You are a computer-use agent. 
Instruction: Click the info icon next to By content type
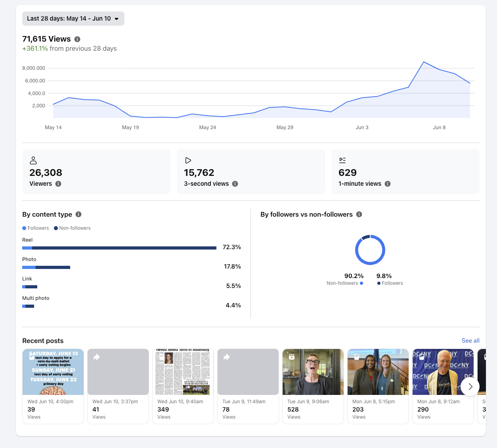tap(78, 214)
